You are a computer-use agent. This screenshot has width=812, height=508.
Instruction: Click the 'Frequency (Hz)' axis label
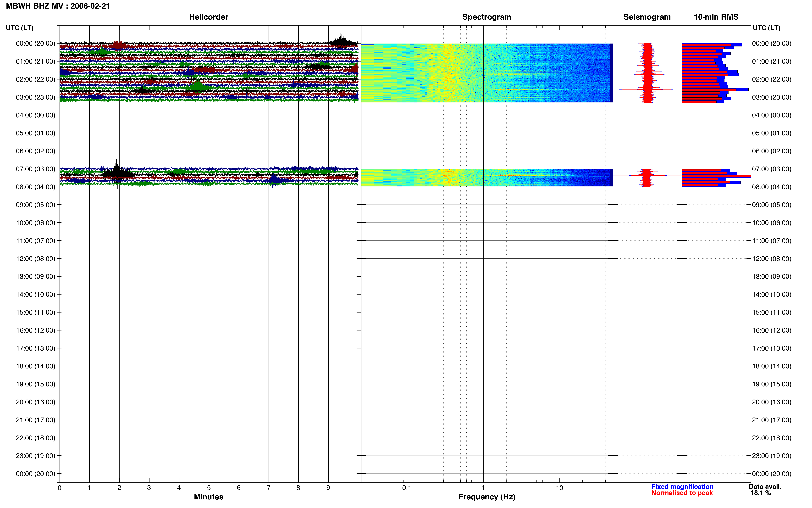(x=487, y=497)
